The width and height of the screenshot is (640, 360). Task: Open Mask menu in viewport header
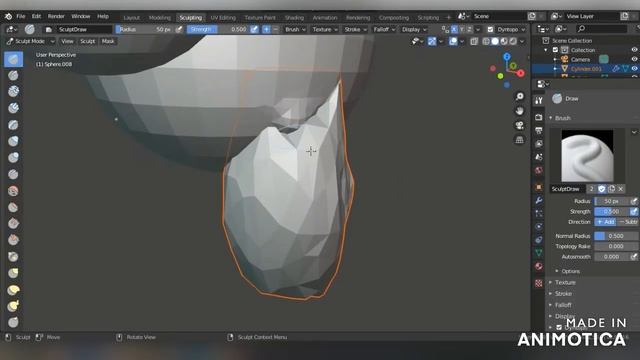click(108, 41)
